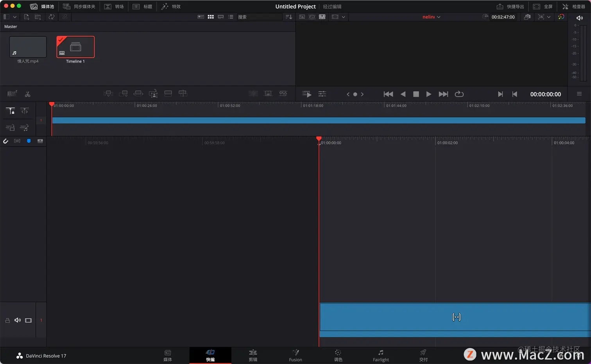This screenshot has width=591, height=364.
Task: Switch to the 交付 Deliver page
Action: pyautogui.click(x=423, y=355)
